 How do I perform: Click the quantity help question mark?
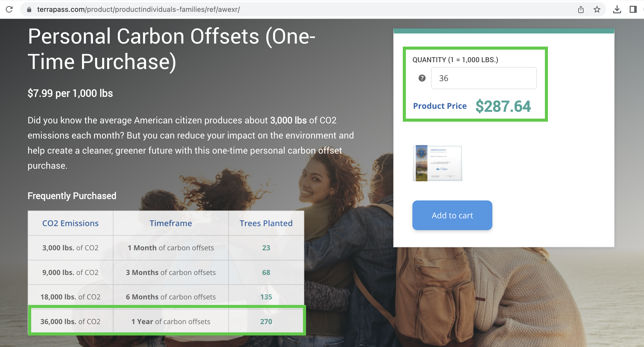pos(421,78)
